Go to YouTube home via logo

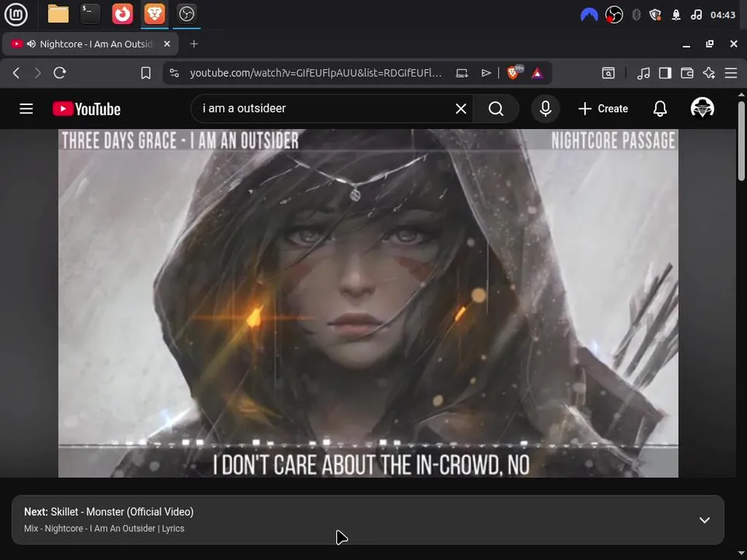click(86, 109)
